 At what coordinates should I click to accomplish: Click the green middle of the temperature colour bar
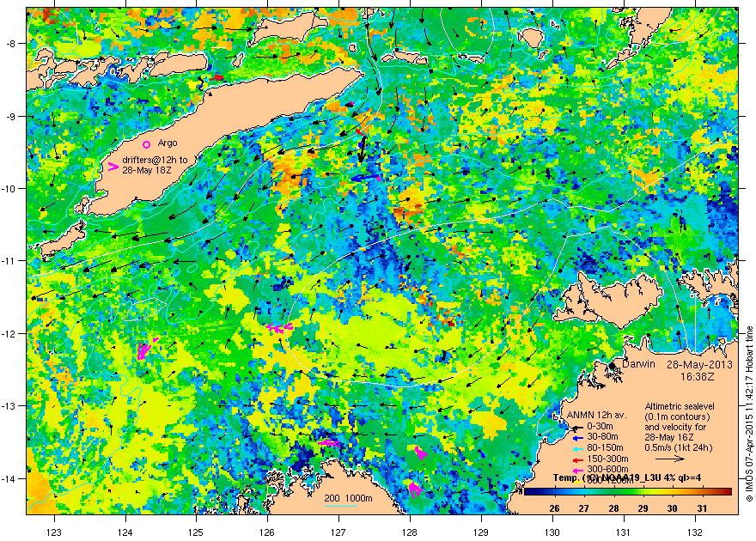[x=628, y=492]
